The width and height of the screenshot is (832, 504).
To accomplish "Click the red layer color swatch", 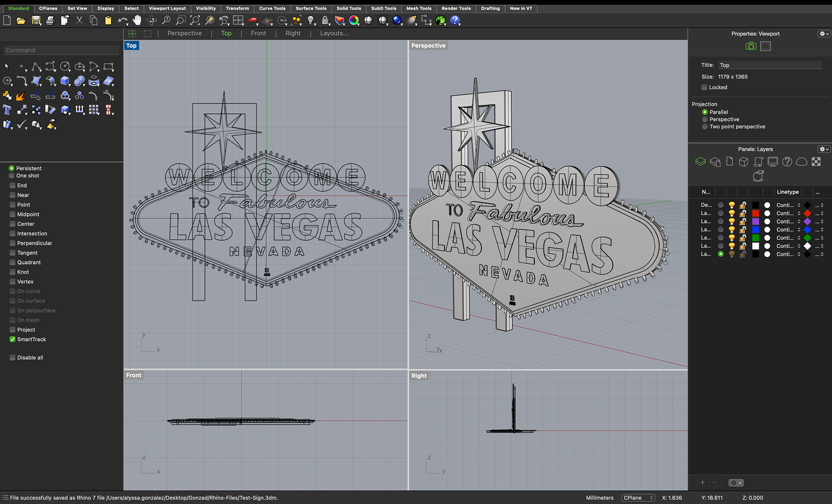I will (x=755, y=213).
